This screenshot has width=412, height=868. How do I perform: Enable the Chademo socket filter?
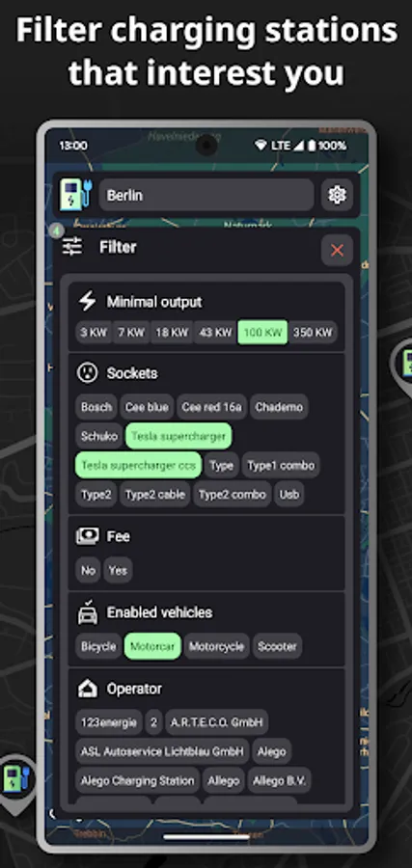pos(279,407)
